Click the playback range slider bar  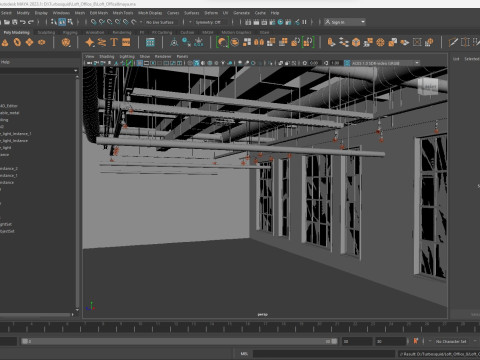coord(179,341)
